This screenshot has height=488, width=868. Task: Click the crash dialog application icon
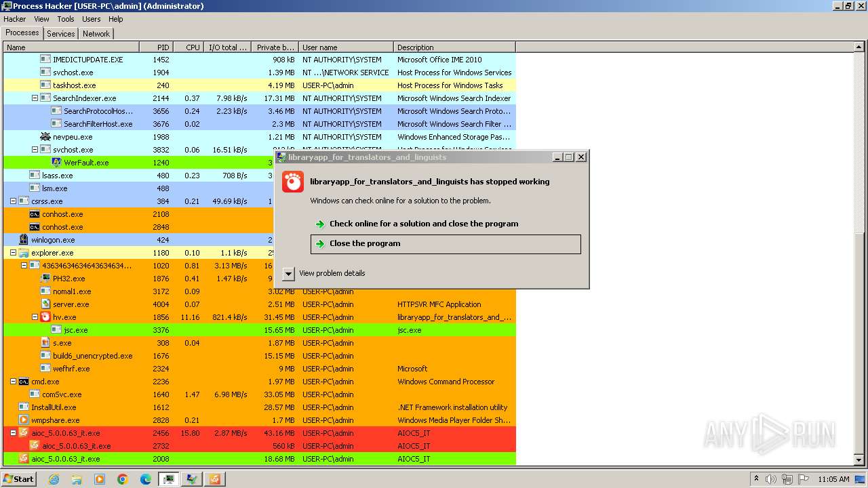pyautogui.click(x=293, y=182)
